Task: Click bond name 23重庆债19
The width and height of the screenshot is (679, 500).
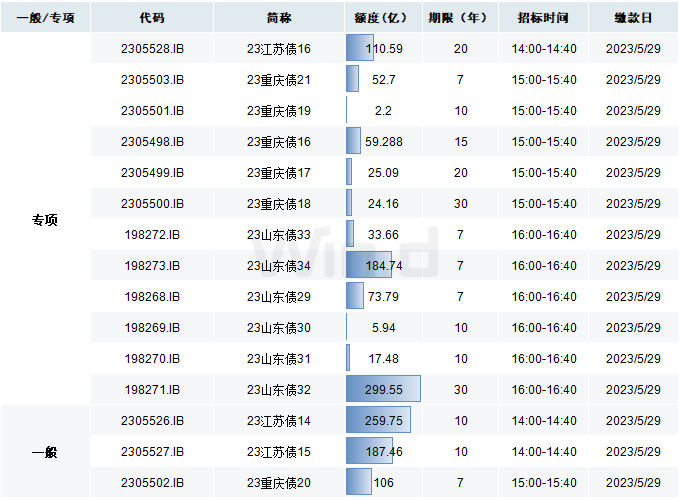Action: [x=279, y=111]
